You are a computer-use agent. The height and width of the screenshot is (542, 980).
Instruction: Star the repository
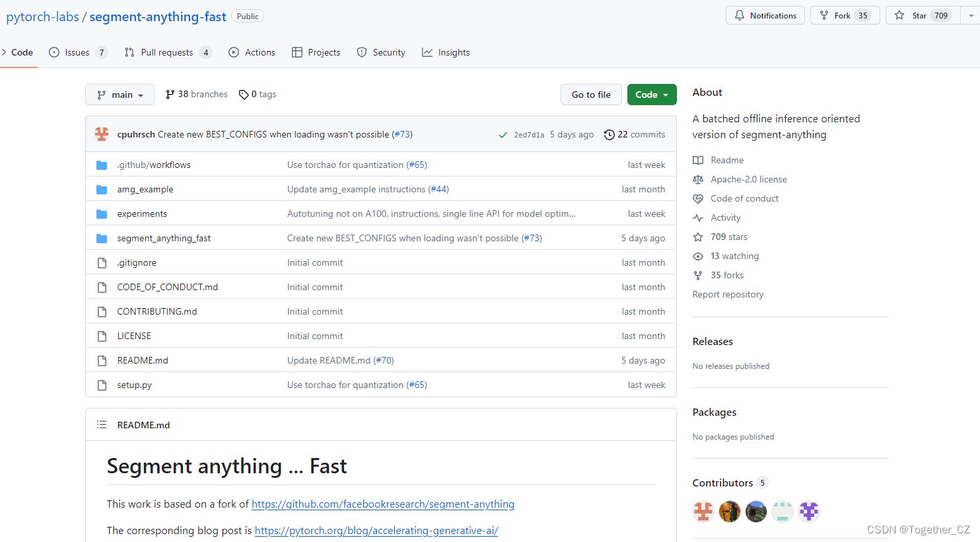tap(922, 15)
